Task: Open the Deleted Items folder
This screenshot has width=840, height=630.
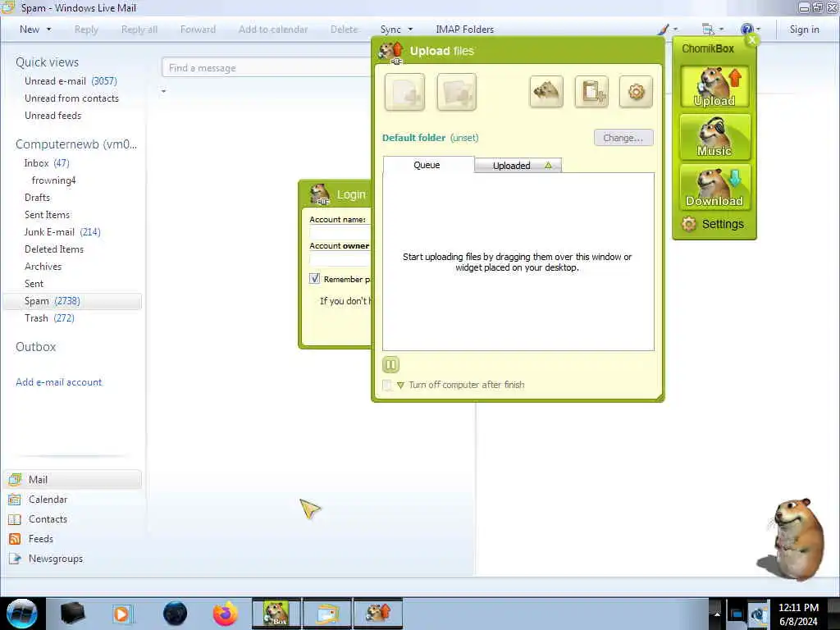Action: (x=54, y=249)
